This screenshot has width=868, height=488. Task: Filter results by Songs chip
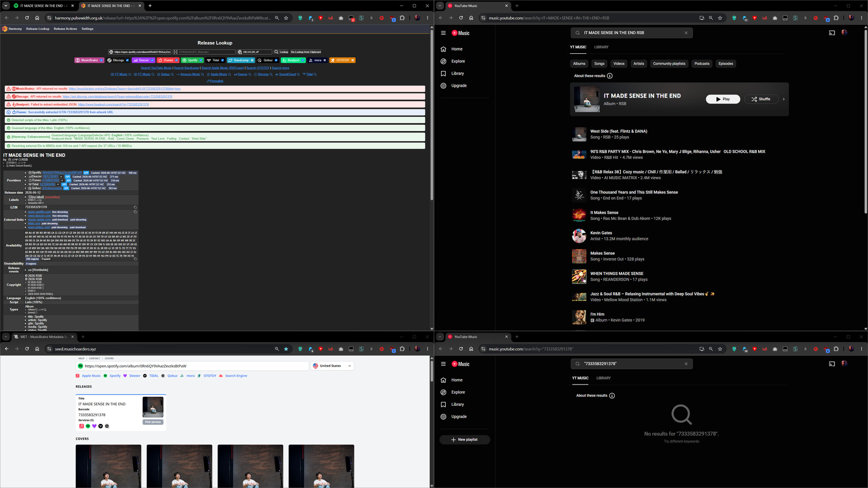(599, 64)
